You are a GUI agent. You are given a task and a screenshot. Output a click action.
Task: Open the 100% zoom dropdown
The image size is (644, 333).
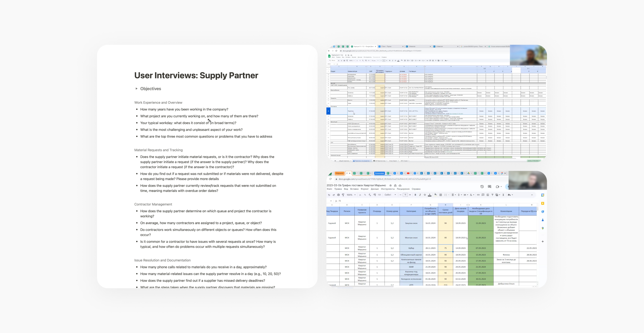(351, 195)
